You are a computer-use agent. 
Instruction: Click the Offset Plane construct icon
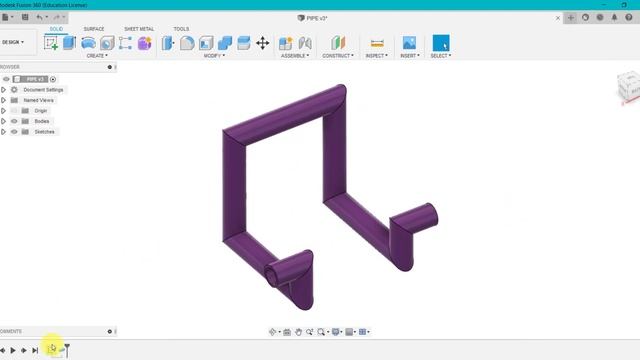(x=338, y=43)
